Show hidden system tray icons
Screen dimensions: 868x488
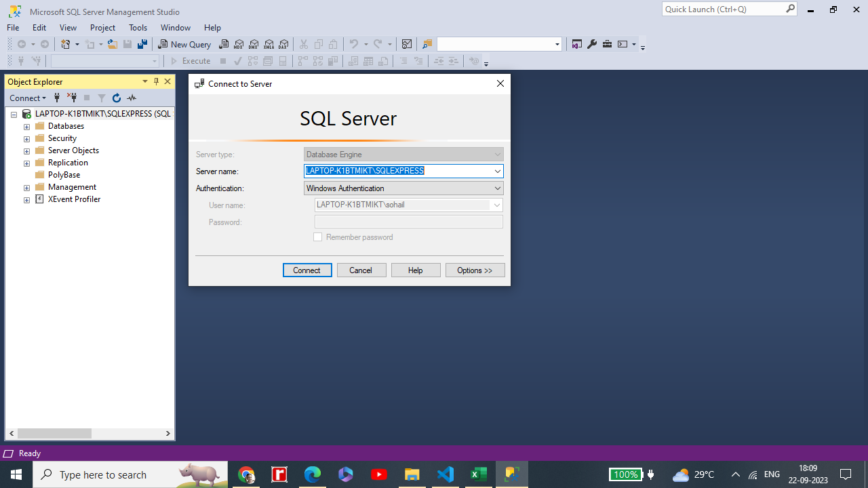tap(735, 474)
